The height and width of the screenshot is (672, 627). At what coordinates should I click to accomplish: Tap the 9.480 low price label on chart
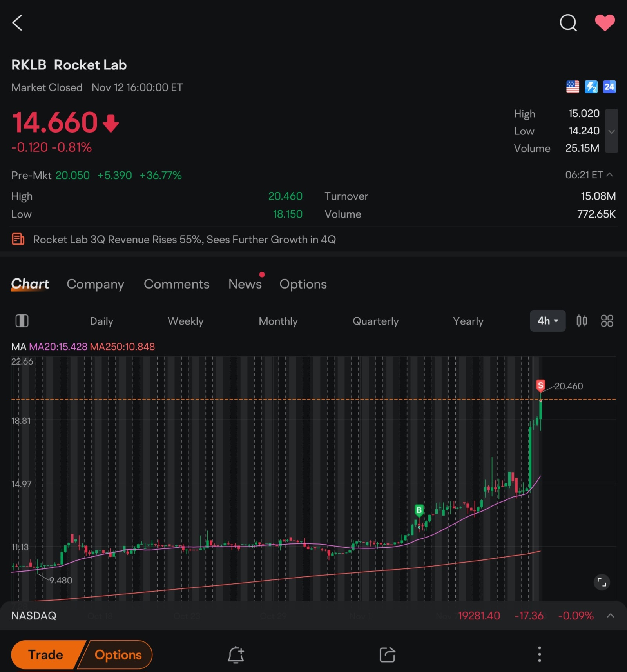(61, 580)
